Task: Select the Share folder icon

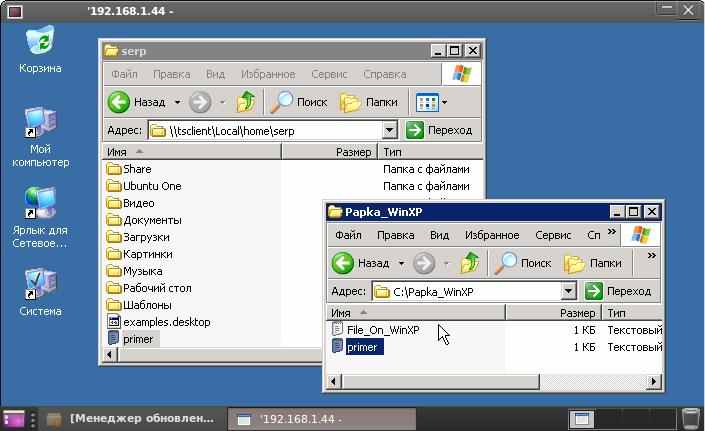Action: pyautogui.click(x=114, y=169)
